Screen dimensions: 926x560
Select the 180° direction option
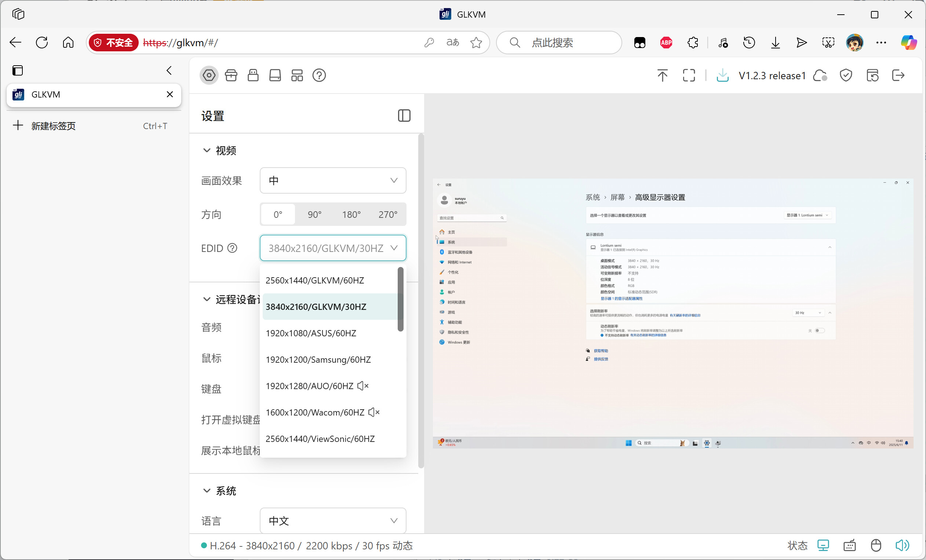[351, 215]
